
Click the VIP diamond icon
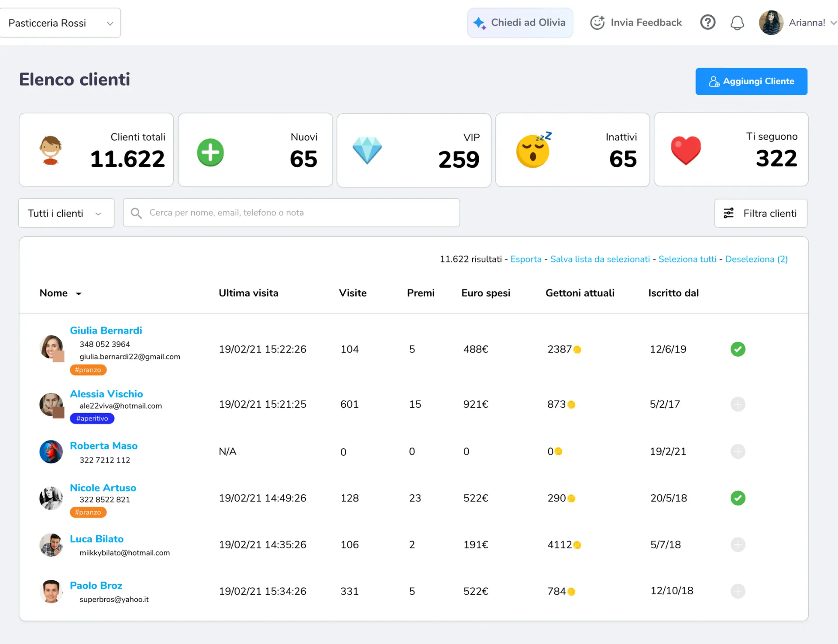point(367,150)
